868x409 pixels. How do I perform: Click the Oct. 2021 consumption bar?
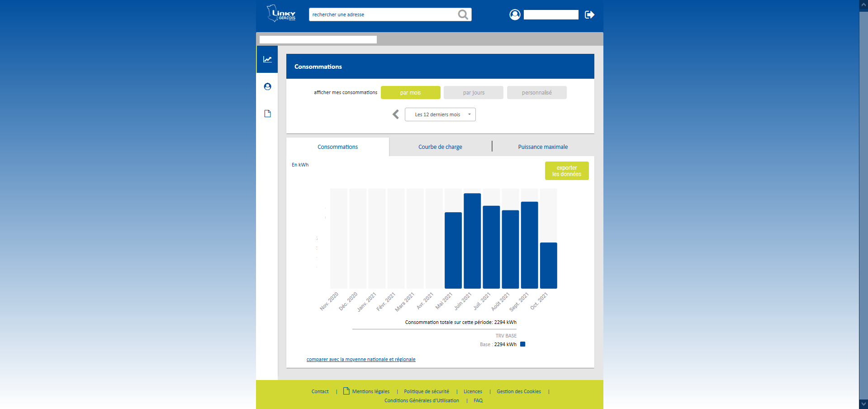click(x=549, y=266)
